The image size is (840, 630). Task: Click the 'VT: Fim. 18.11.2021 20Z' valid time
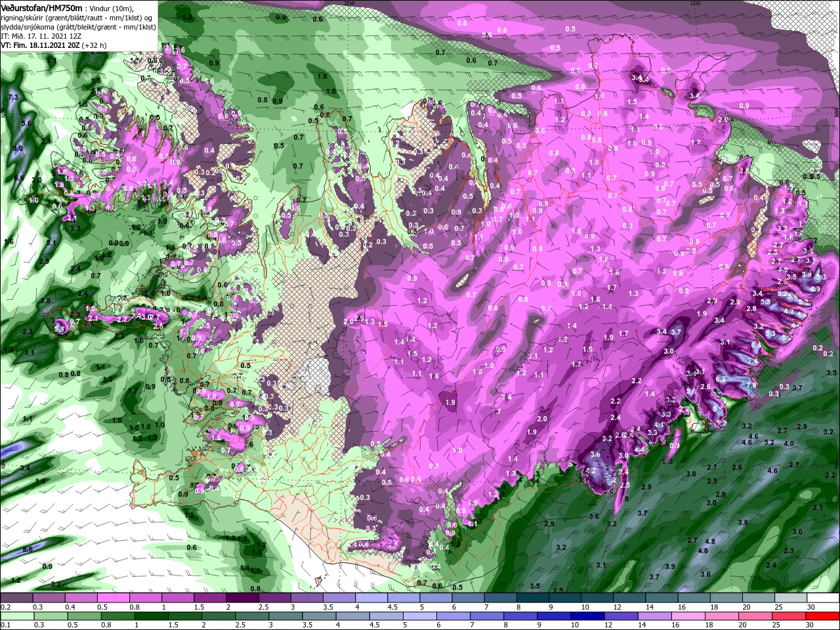click(x=40, y=45)
